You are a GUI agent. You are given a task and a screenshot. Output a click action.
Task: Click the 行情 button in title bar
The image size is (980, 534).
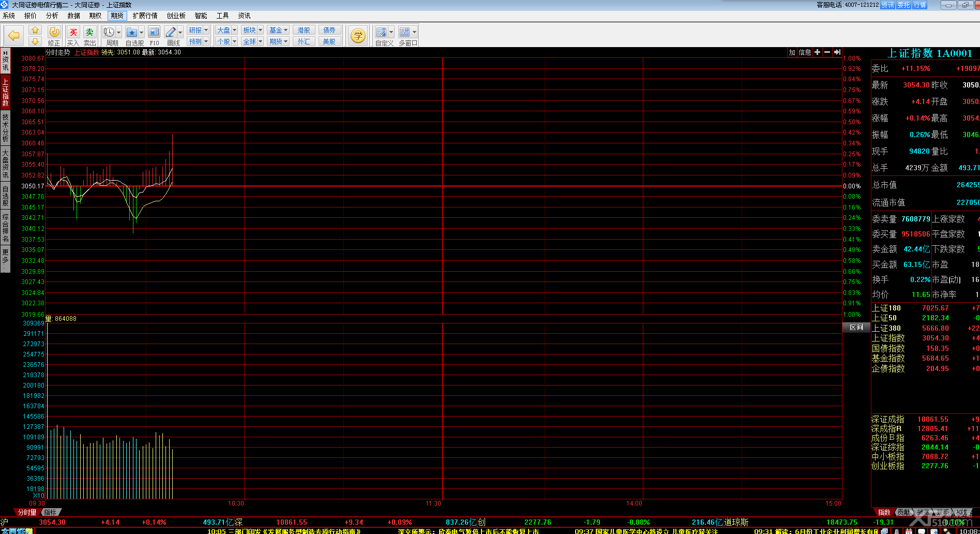(920, 5)
